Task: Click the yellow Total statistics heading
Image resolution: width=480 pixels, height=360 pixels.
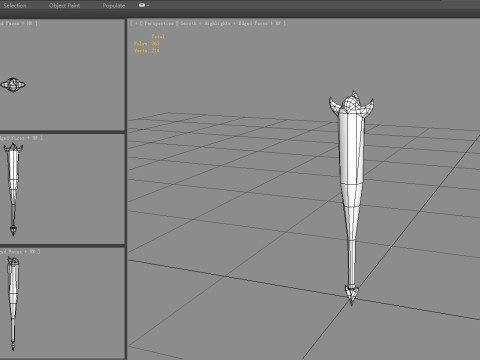Action: pyautogui.click(x=158, y=37)
